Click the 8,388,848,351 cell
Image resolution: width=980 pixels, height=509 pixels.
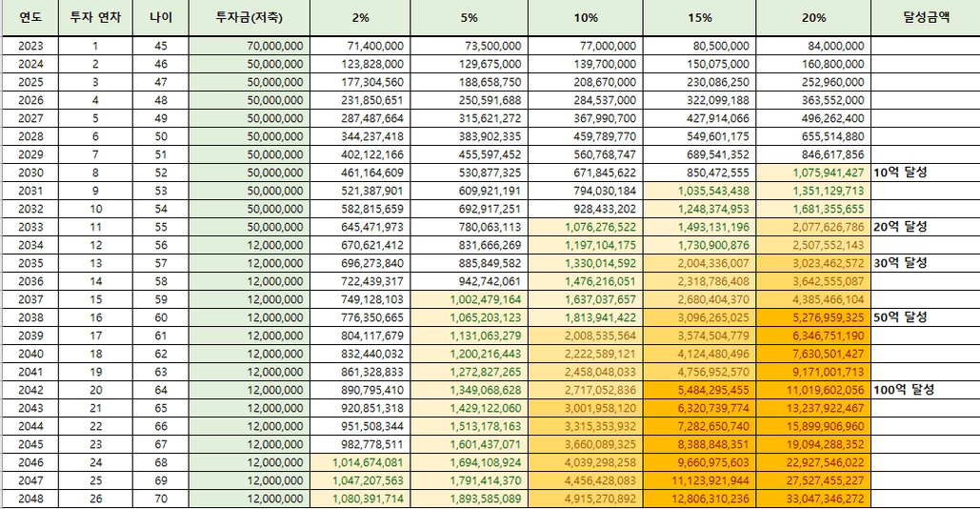699,444
